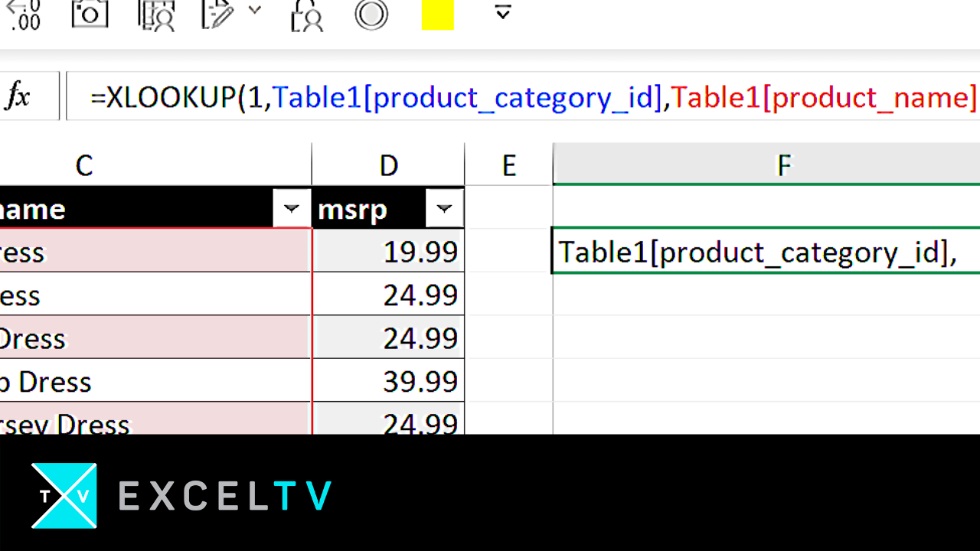
Task: Open the msrp column filter dropdown
Action: [444, 208]
